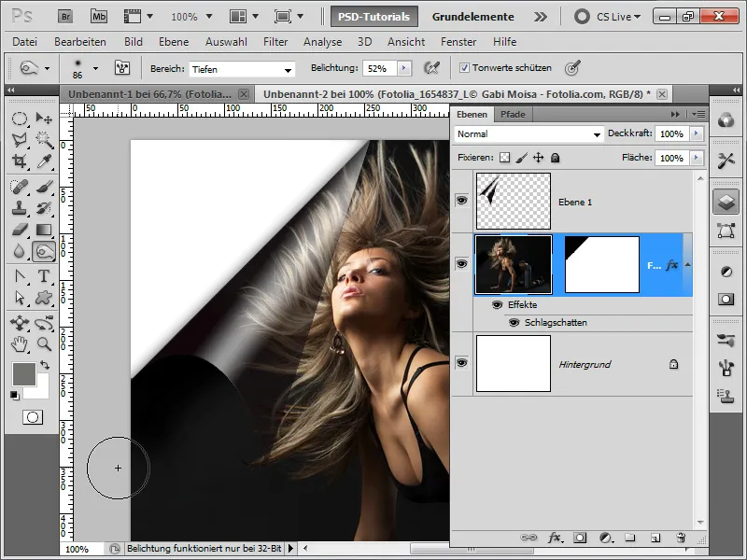Hide the Ebene 1 layer
The image size is (747, 560).
coord(461,201)
